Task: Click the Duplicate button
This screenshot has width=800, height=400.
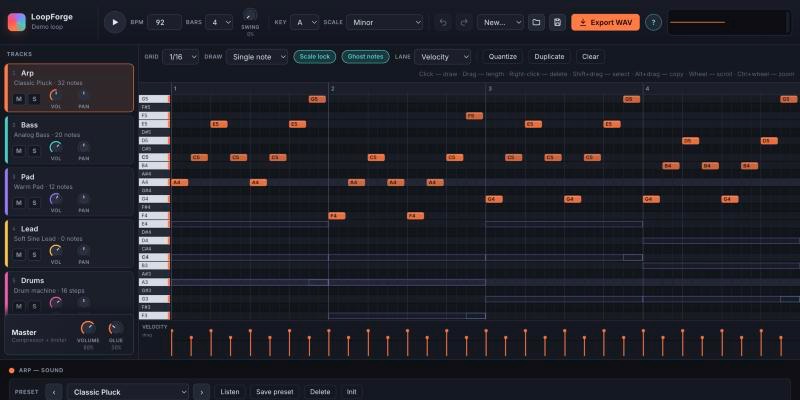Action: (x=549, y=57)
